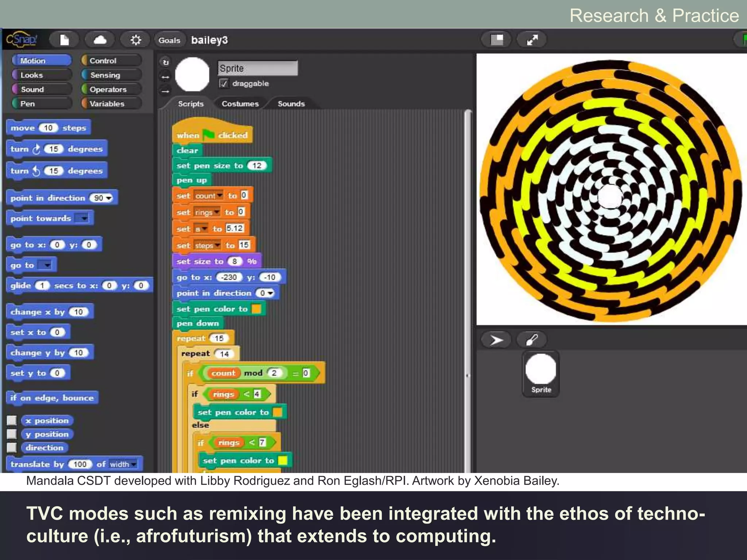Screen dimensions: 747x560
Task: Click the orange pen color swatch
Action: 257,309
